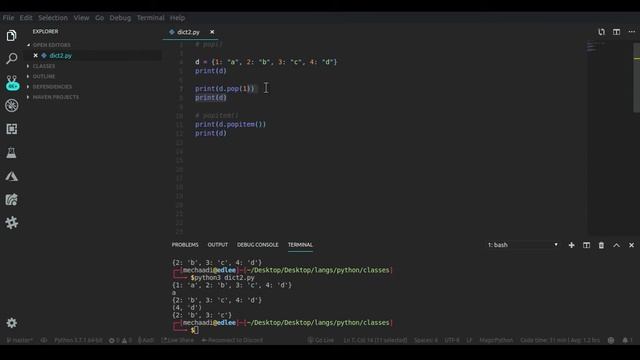Screen dimensions: 640x360
Task: Click the Open Changes icon in editor toolbar
Action: pos(601,32)
